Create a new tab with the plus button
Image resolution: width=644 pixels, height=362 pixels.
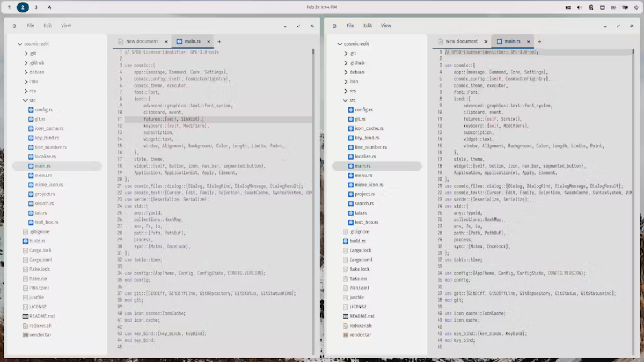pos(219,41)
